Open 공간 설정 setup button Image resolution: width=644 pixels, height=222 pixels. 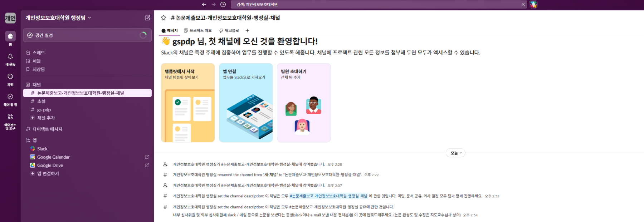(87, 35)
